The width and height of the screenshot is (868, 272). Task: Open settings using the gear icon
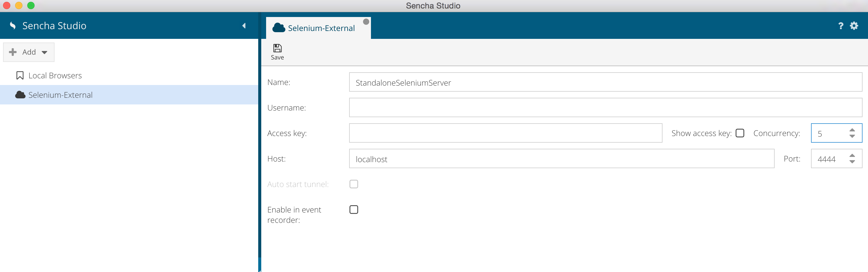click(x=854, y=26)
